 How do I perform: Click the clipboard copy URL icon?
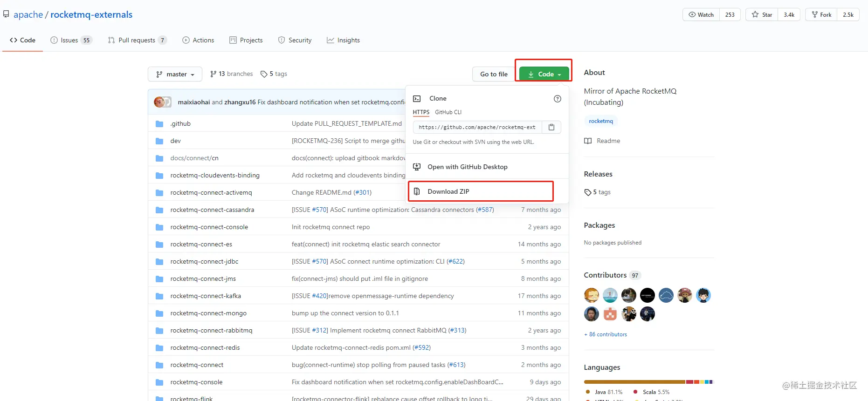click(551, 127)
